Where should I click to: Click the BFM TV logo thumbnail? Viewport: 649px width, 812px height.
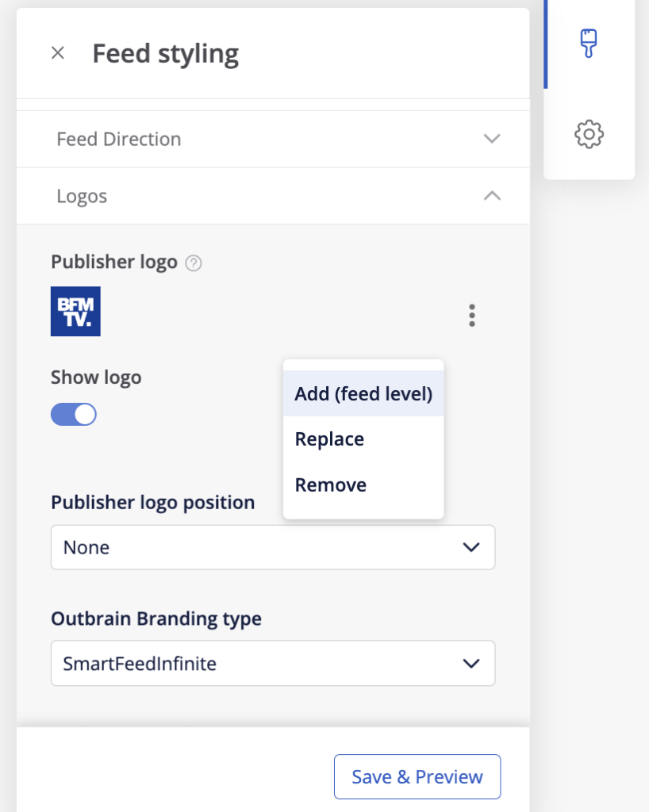pos(75,311)
